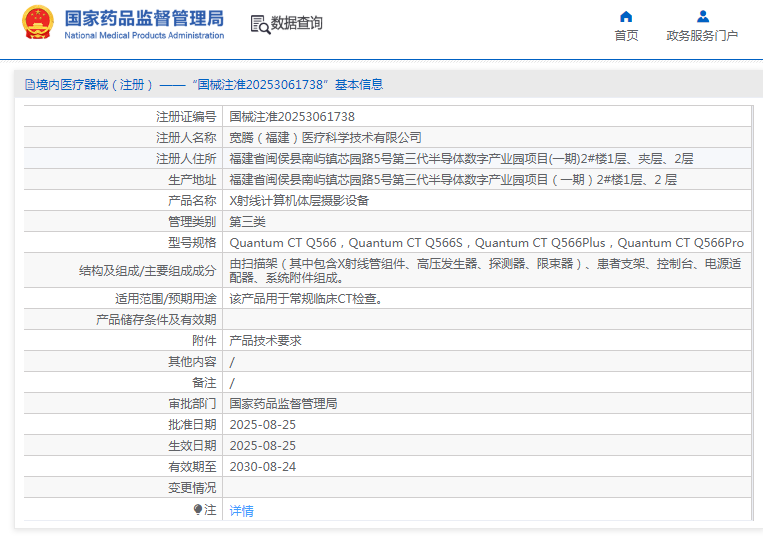Click the 变更情况 field label
Screen dimensions: 763x538
[x=192, y=487]
